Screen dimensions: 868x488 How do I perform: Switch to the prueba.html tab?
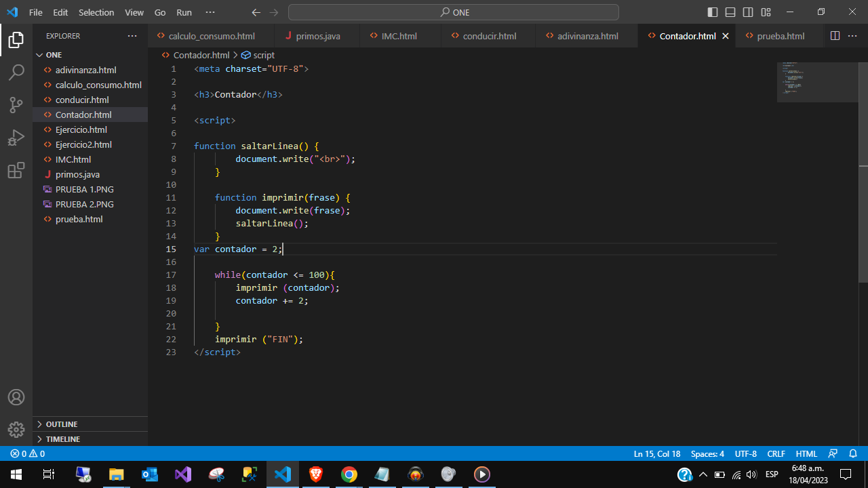click(780, 36)
